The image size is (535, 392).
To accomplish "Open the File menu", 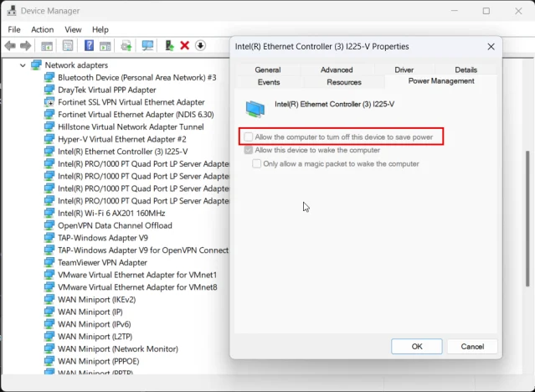I will tap(14, 29).
